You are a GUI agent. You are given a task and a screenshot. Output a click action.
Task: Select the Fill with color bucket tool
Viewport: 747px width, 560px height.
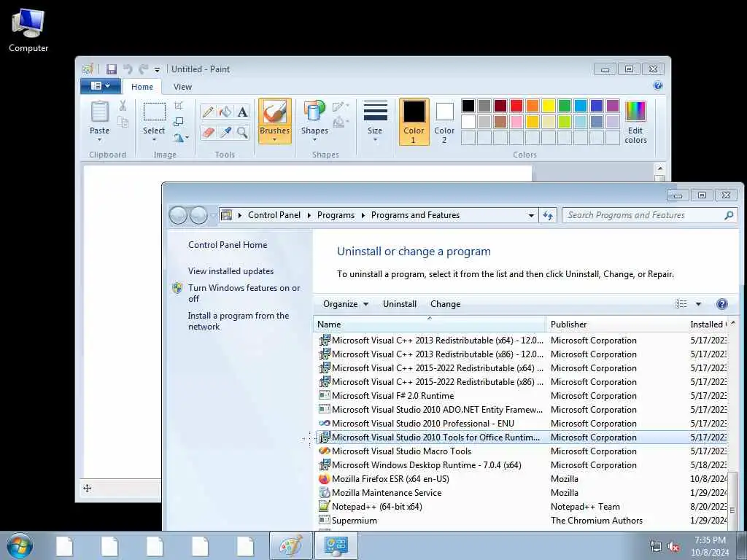coord(225,112)
